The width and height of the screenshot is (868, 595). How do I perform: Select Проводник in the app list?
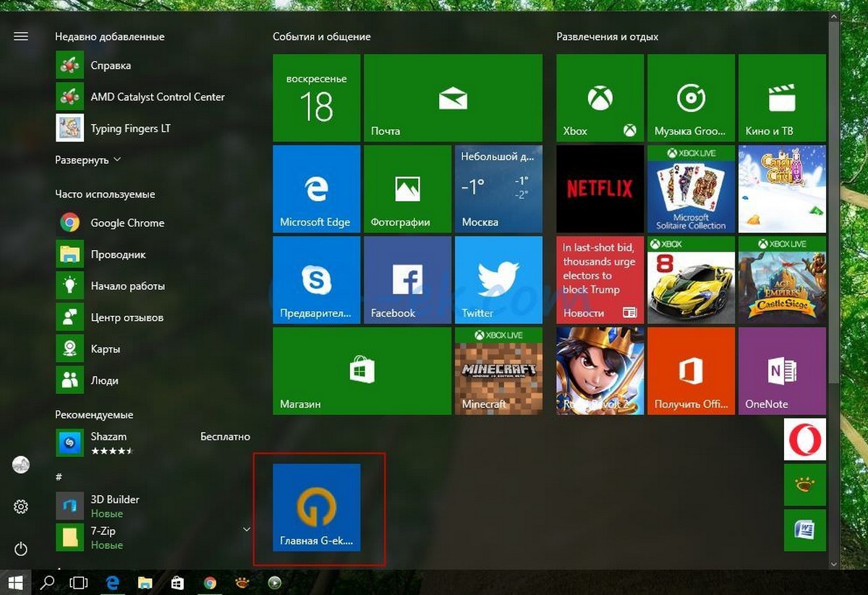pyautogui.click(x=118, y=254)
